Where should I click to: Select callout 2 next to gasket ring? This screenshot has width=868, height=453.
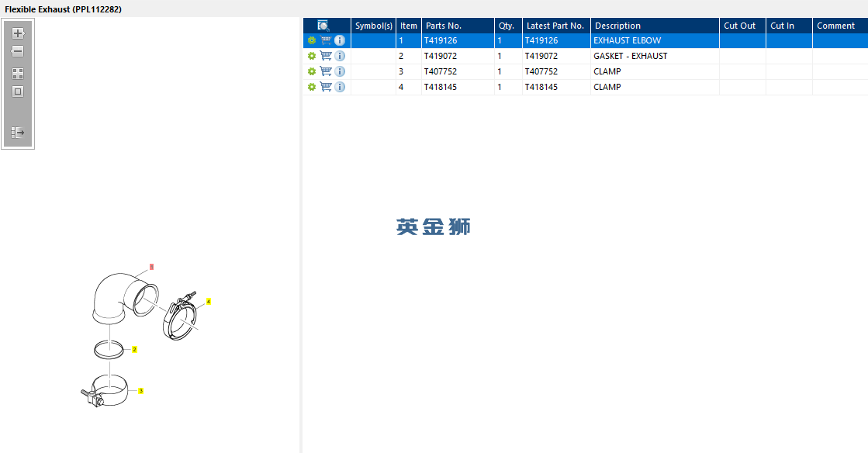click(134, 349)
